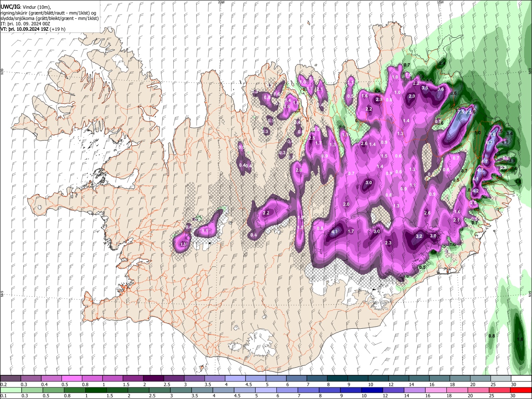
Task: Pick the 18 pink swatch in rain legend row
Action: coord(458,390)
